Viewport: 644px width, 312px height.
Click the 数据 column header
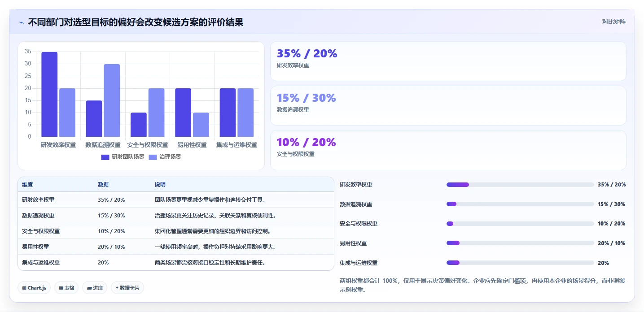click(103, 185)
